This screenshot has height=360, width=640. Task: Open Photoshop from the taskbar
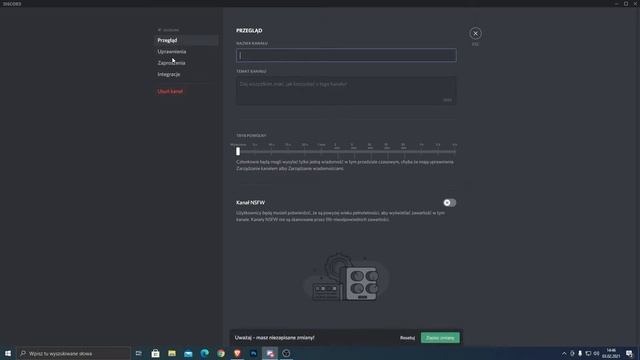click(253, 353)
